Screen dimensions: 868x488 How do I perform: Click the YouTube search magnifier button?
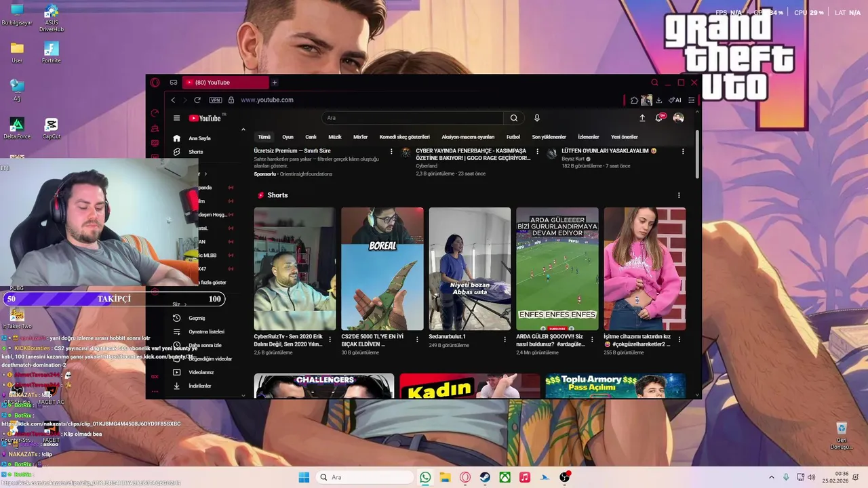[x=514, y=118]
